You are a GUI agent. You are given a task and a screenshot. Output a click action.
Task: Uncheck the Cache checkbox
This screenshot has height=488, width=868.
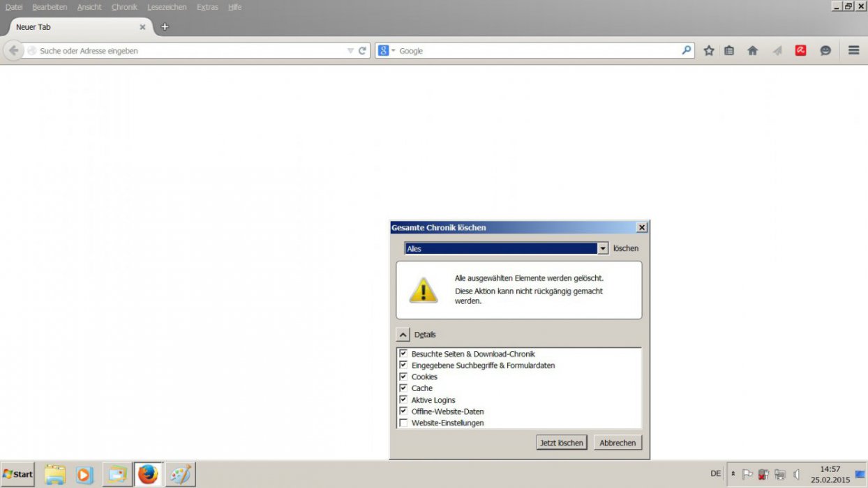pyautogui.click(x=403, y=388)
